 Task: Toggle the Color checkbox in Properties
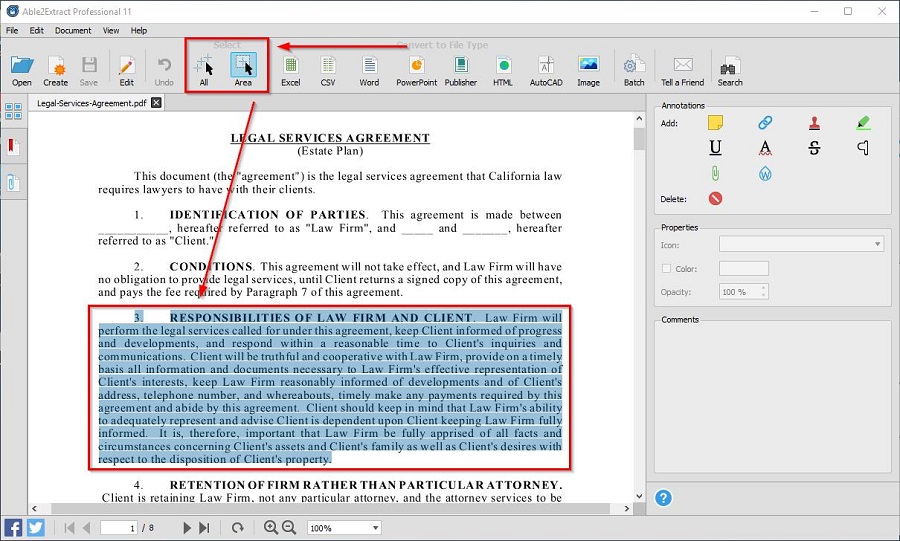(666, 268)
